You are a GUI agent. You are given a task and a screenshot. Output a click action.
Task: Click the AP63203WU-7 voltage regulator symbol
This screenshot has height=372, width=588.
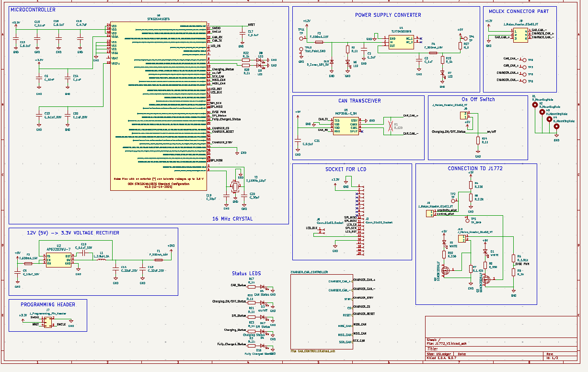(58, 259)
